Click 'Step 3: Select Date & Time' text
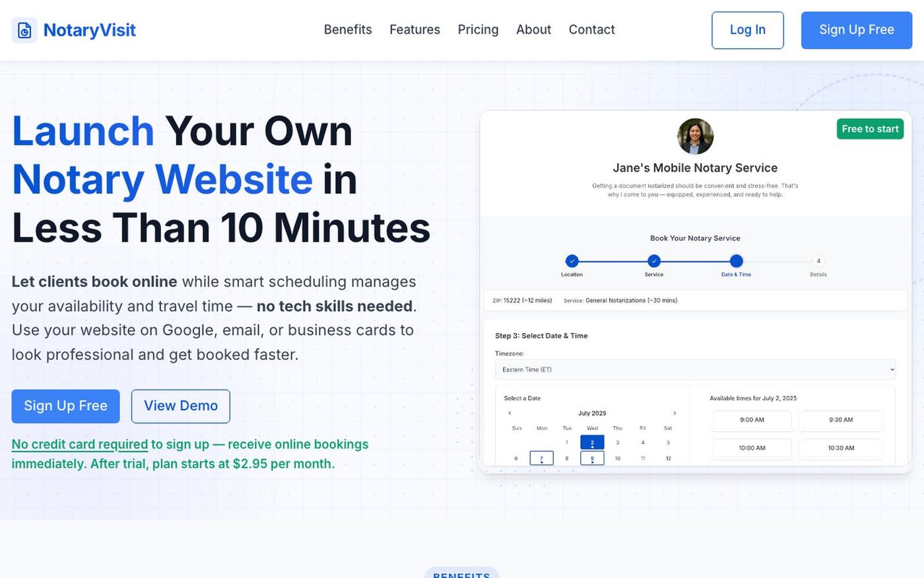 click(x=541, y=336)
